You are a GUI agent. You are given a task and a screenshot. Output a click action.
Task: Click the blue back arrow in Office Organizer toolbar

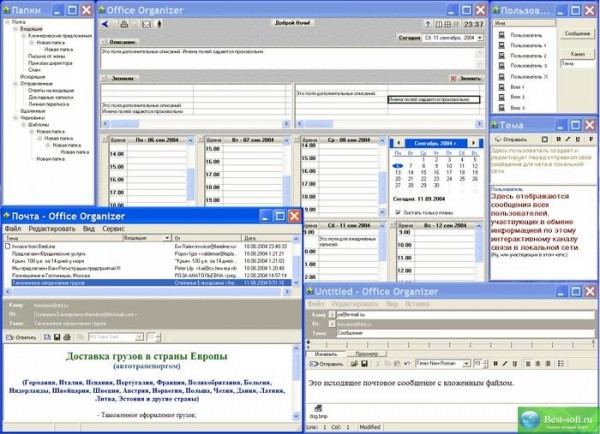click(x=105, y=24)
